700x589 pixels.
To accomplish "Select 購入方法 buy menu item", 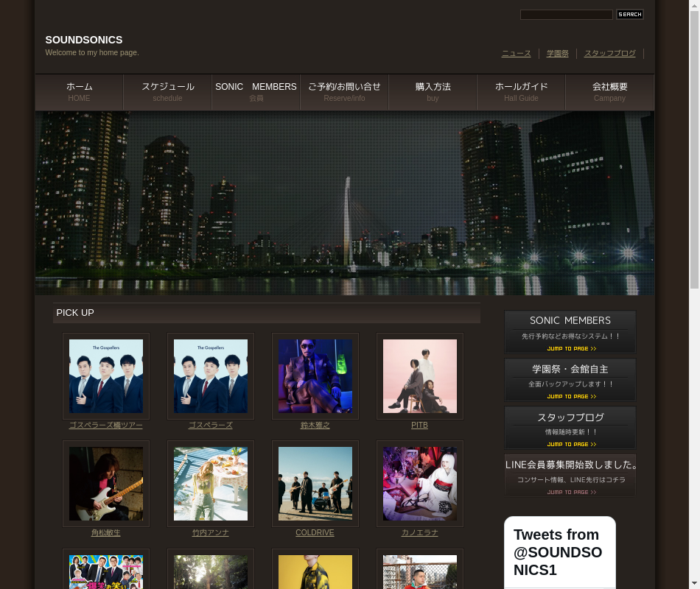I will [433, 92].
